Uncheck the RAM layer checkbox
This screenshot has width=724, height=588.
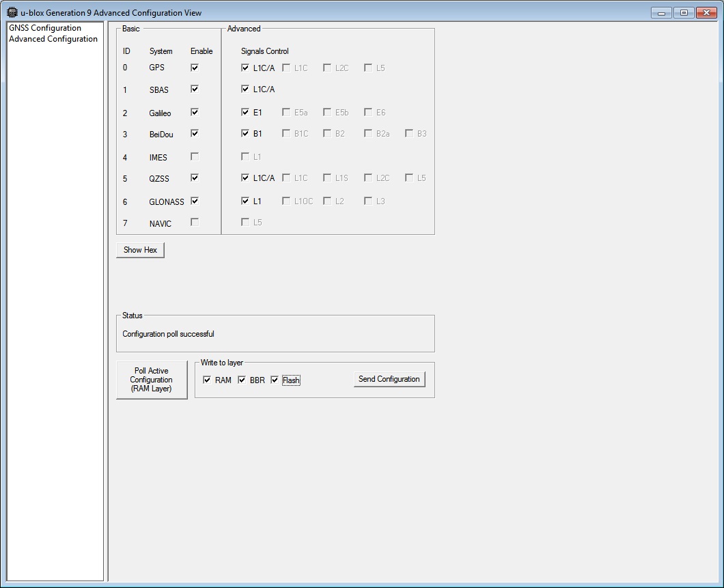(207, 380)
